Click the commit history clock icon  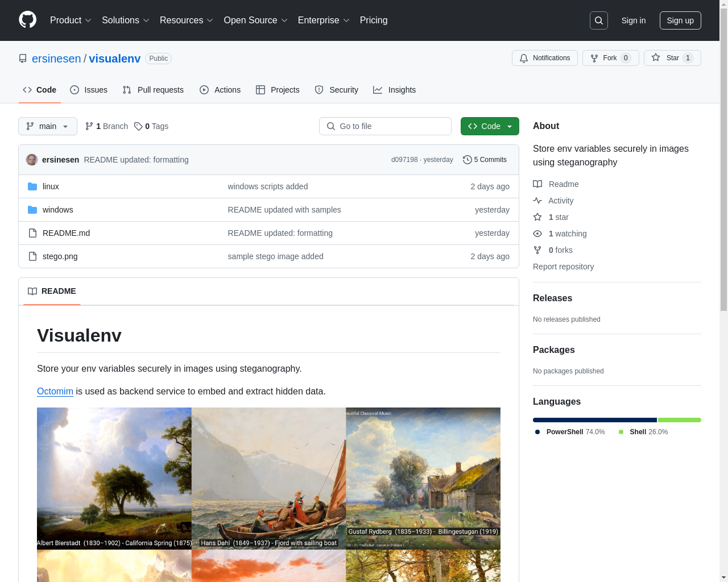tap(468, 160)
